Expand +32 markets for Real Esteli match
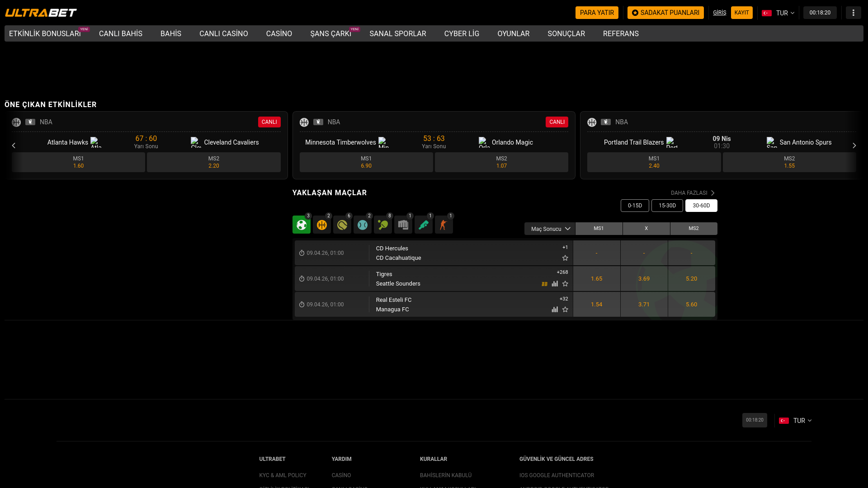This screenshot has width=868, height=488. coord(564,299)
